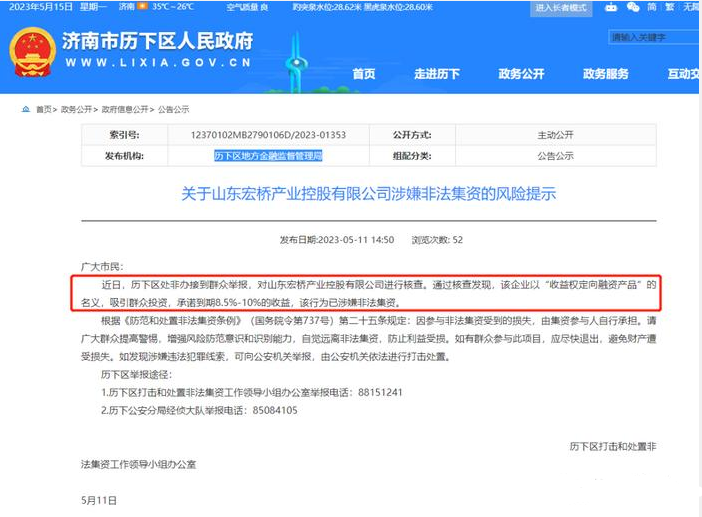Click the 趵突泉水位:28.62米 reading
This screenshot has height=517, width=702.
327,7
